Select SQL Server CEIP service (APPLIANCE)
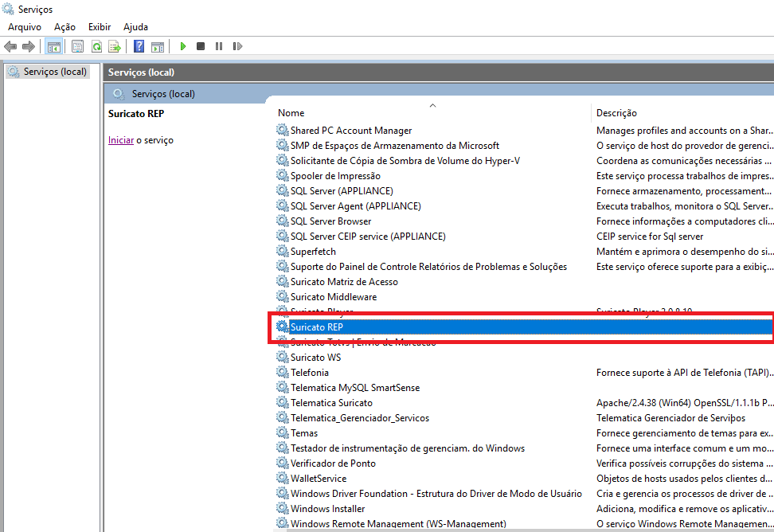The image size is (774, 532). [368, 237]
